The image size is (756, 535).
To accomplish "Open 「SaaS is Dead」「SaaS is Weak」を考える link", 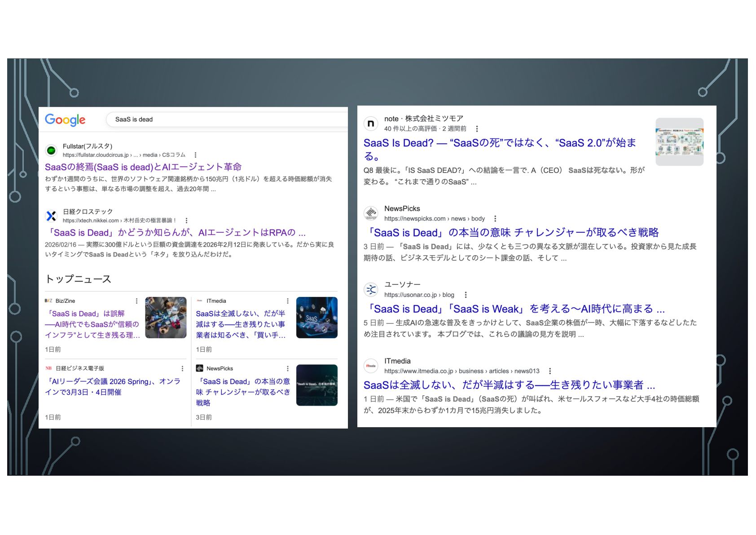I will click(x=514, y=309).
